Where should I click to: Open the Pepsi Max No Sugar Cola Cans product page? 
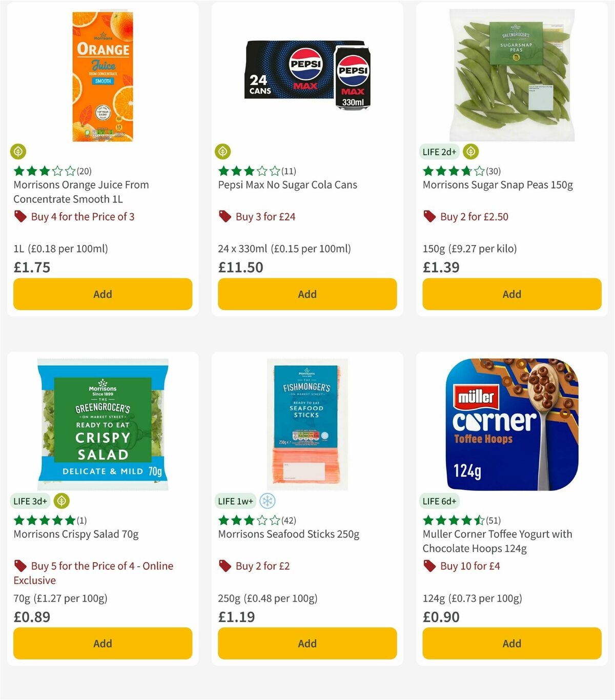(x=288, y=185)
